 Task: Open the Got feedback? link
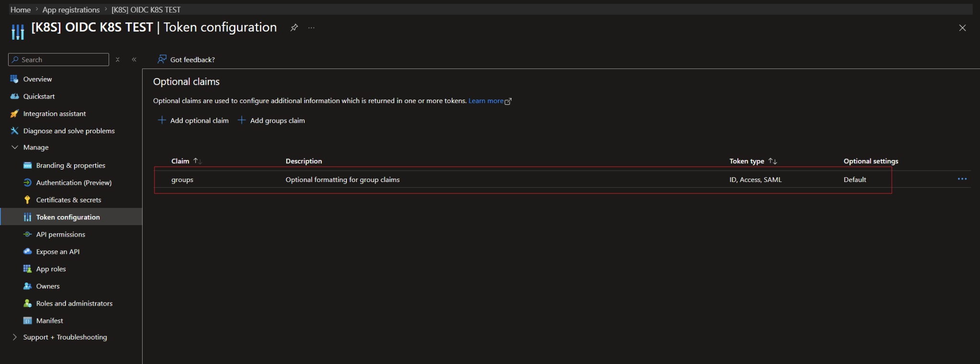point(186,59)
